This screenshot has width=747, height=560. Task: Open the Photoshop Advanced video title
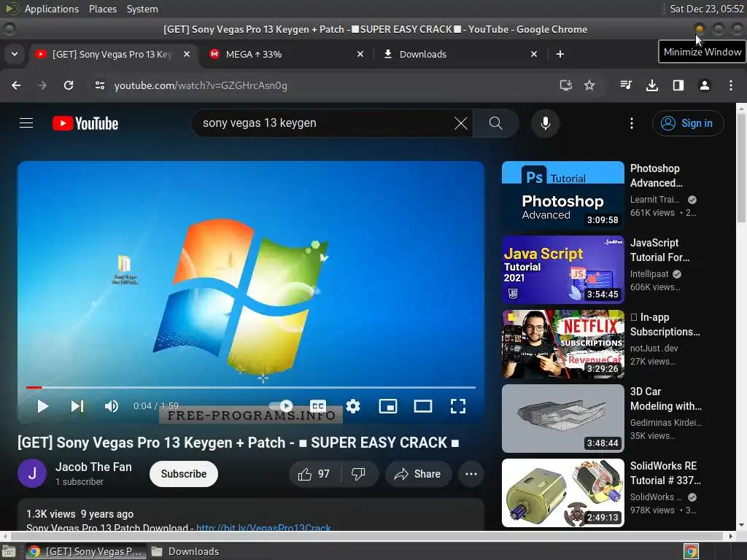(657, 176)
